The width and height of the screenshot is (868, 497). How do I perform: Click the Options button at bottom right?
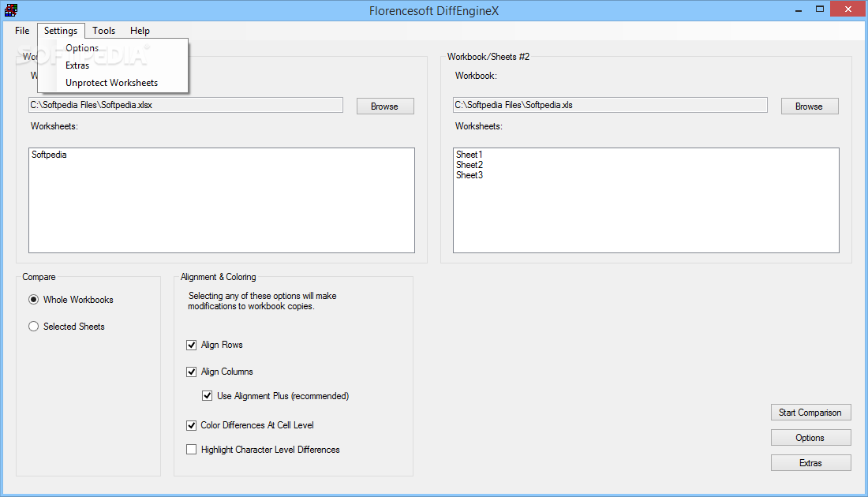[x=810, y=438]
